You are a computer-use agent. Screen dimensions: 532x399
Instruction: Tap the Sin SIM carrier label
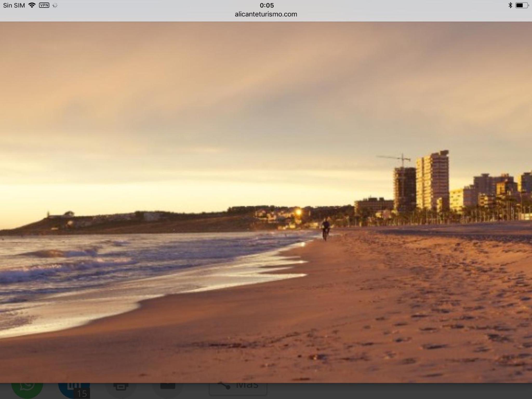click(14, 5)
